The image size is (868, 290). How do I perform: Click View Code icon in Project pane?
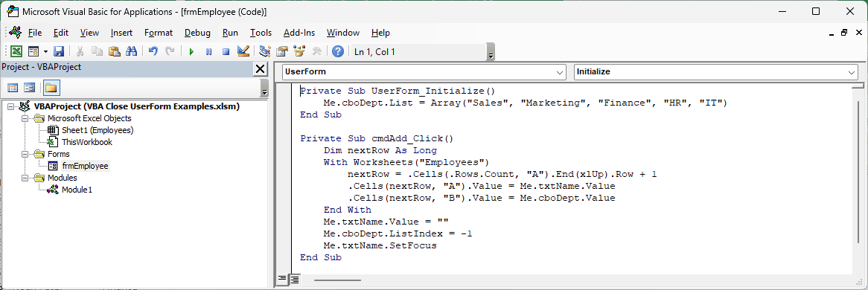pyautogui.click(x=13, y=88)
